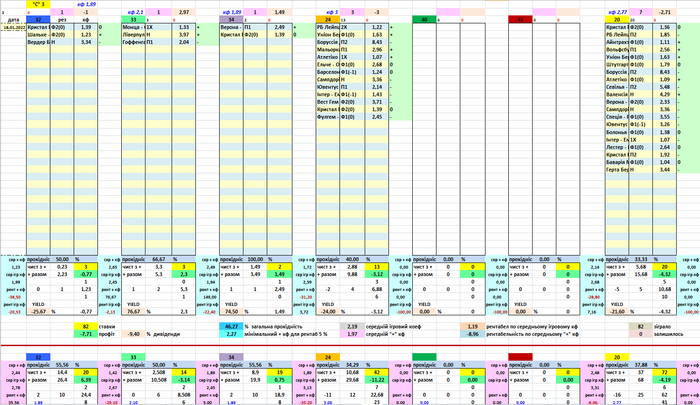
Task: Click the Штутгарт match cell
Action: click(x=617, y=65)
